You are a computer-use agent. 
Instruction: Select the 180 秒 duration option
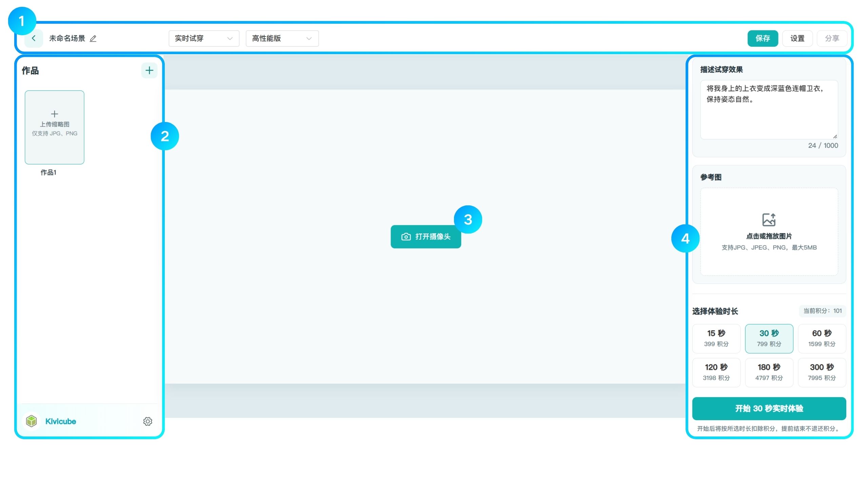coord(769,372)
